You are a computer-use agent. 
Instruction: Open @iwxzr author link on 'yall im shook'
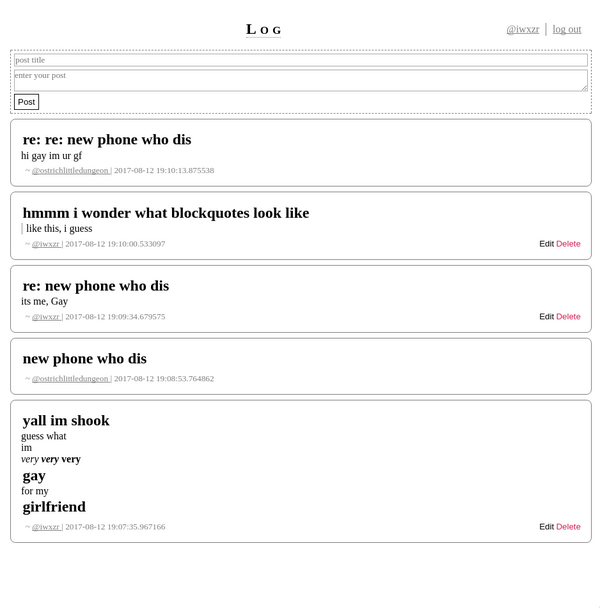46,527
